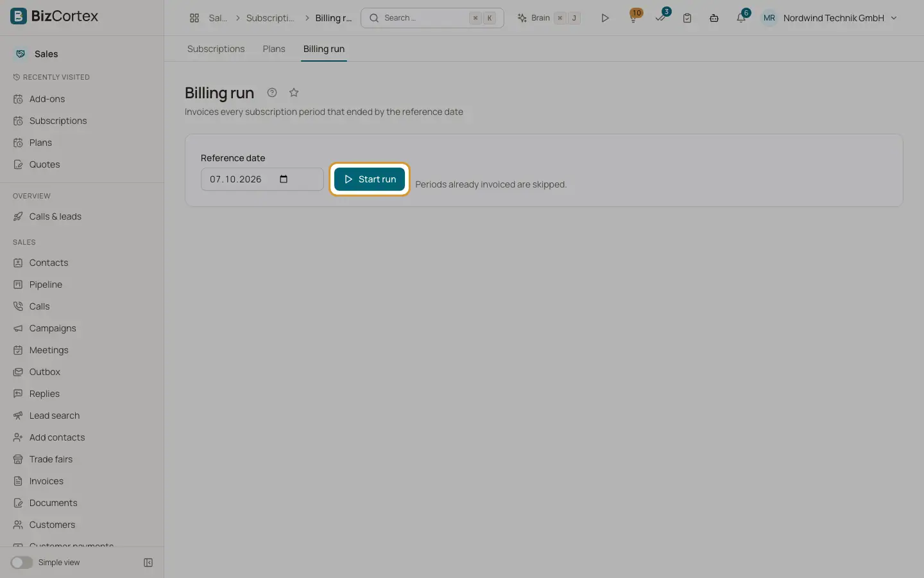
Task: Open the checkmark tasks icon with badge 3
Action: [661, 17]
